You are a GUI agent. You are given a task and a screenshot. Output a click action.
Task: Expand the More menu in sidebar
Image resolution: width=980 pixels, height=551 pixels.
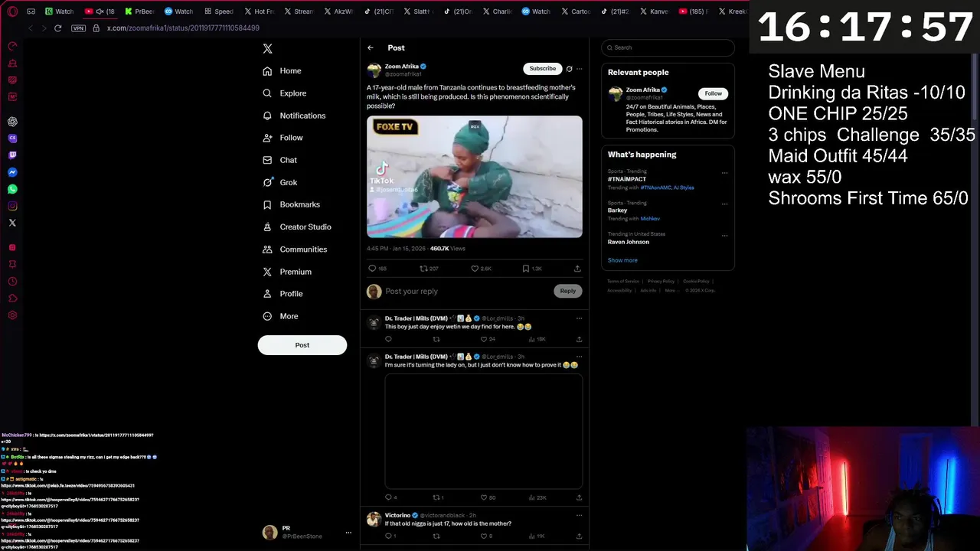[280, 316]
